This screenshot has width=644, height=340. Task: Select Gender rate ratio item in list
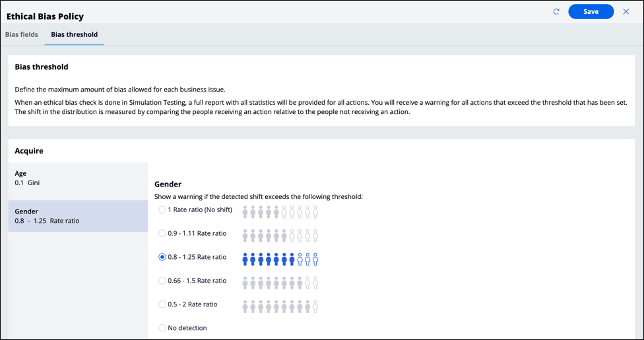point(78,216)
